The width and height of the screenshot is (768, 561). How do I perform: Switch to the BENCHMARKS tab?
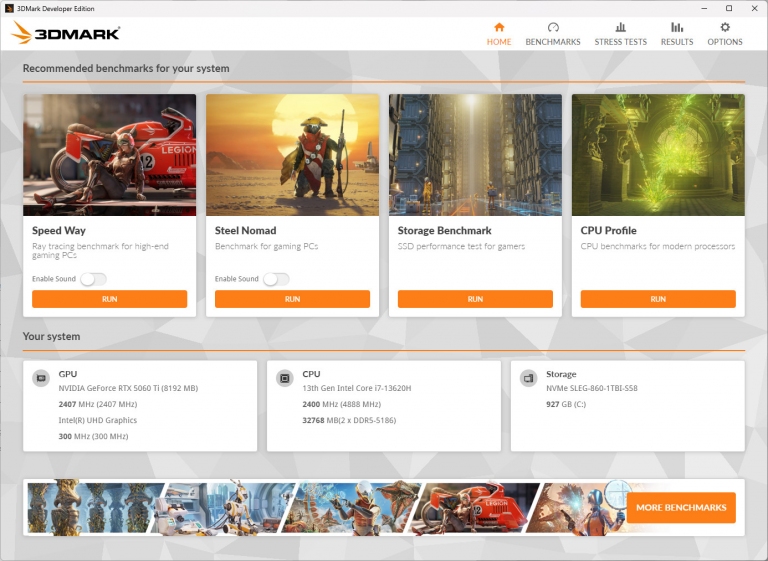point(553,33)
